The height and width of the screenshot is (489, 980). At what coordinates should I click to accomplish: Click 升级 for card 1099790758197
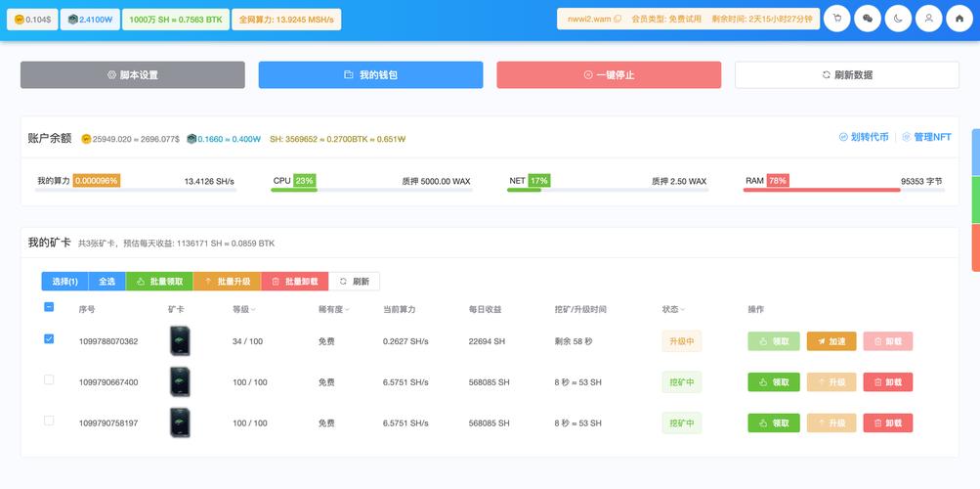point(831,423)
